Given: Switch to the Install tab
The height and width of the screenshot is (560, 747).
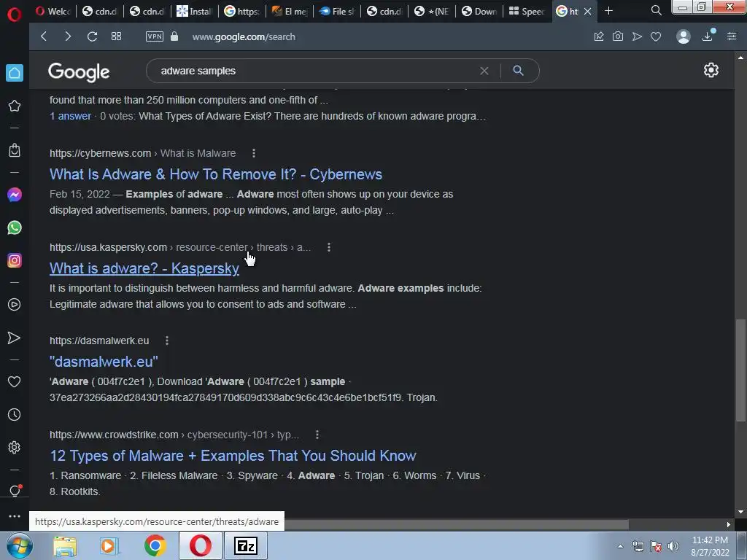Looking at the screenshot, I should pos(194,11).
